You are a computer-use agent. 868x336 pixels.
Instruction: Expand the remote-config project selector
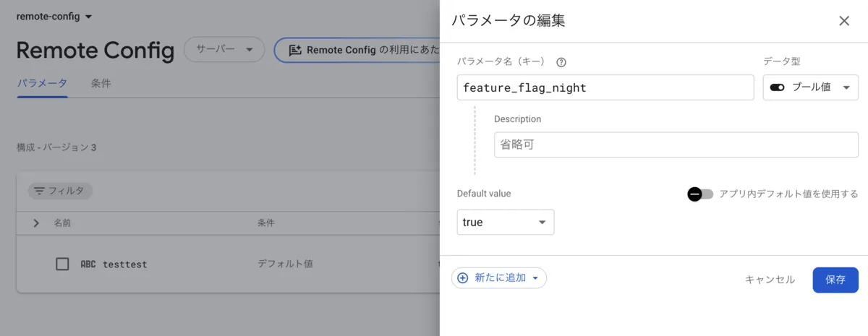(x=54, y=16)
